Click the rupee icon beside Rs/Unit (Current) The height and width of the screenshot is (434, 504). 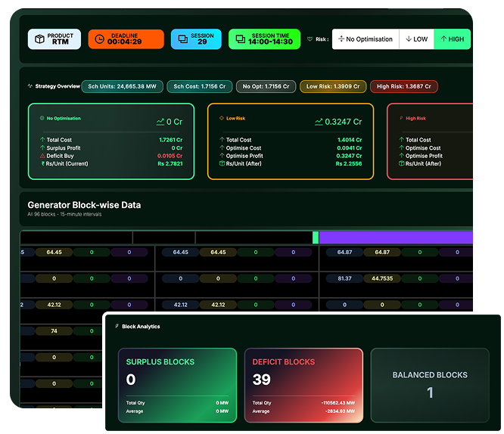click(x=42, y=163)
